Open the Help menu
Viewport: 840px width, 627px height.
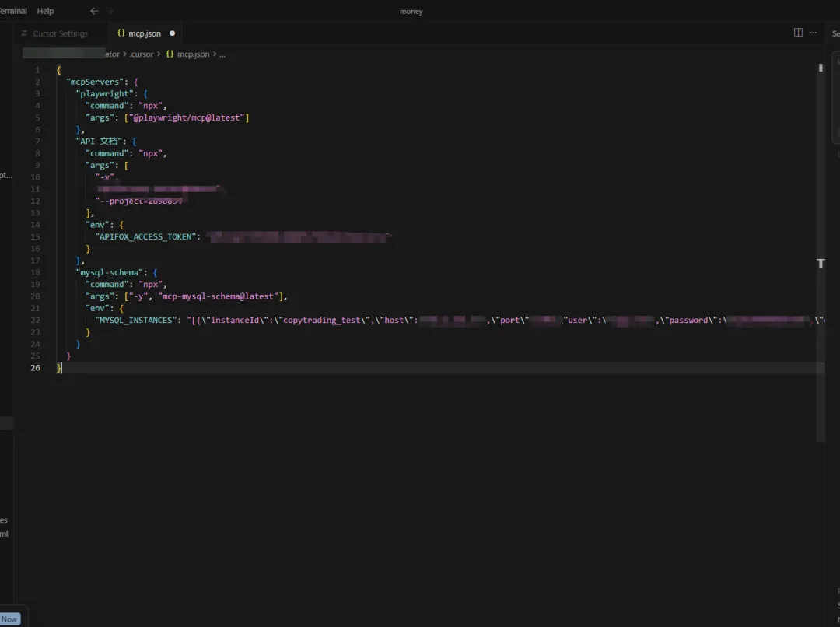point(45,11)
